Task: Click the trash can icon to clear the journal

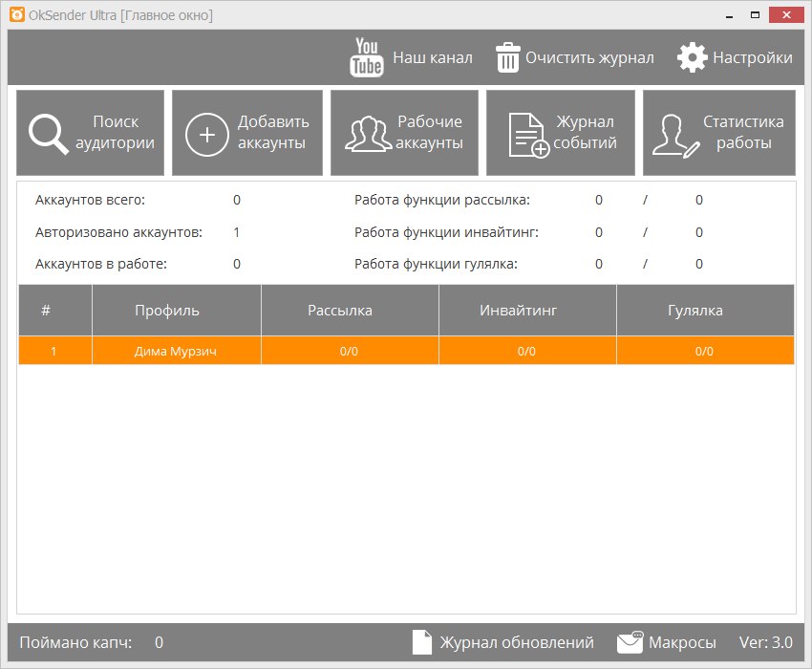Action: (x=508, y=57)
